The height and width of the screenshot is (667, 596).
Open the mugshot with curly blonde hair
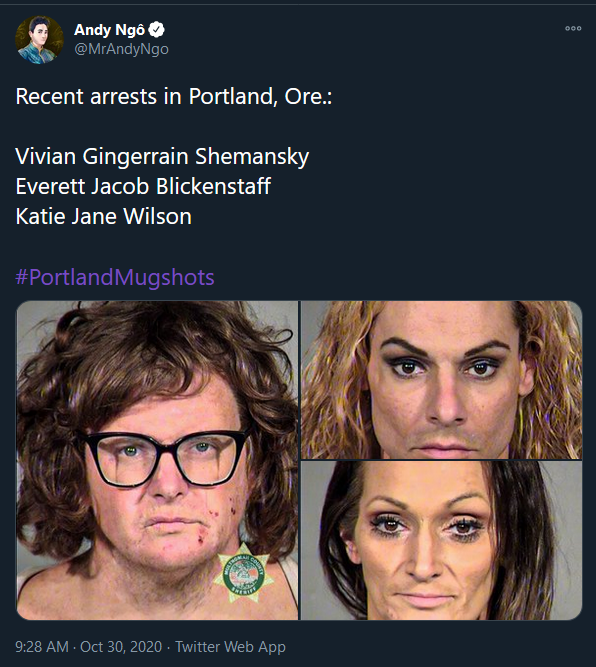(441, 380)
